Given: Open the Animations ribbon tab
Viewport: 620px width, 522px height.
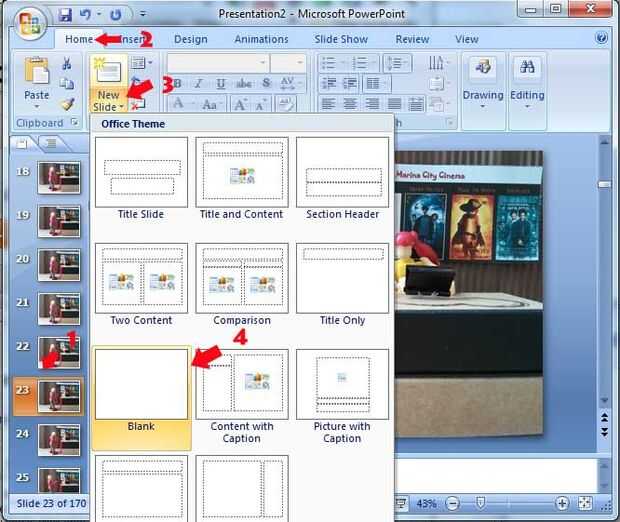Looking at the screenshot, I should pos(261,39).
